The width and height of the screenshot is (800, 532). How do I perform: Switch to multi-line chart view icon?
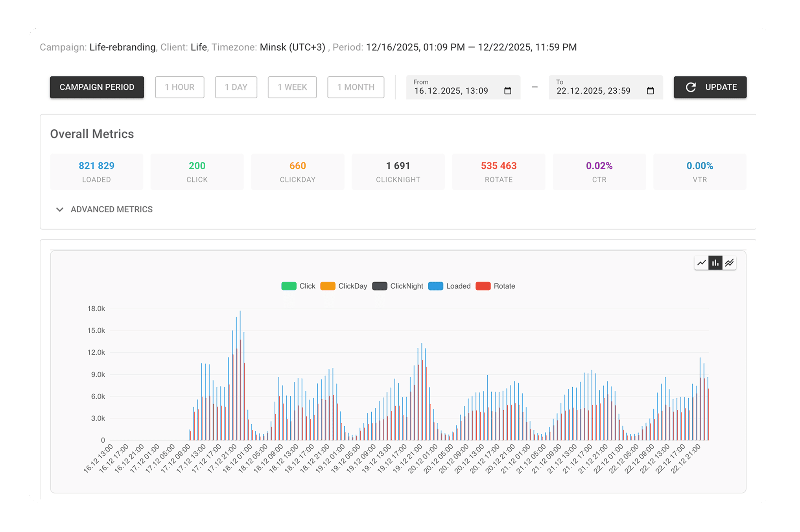(729, 263)
